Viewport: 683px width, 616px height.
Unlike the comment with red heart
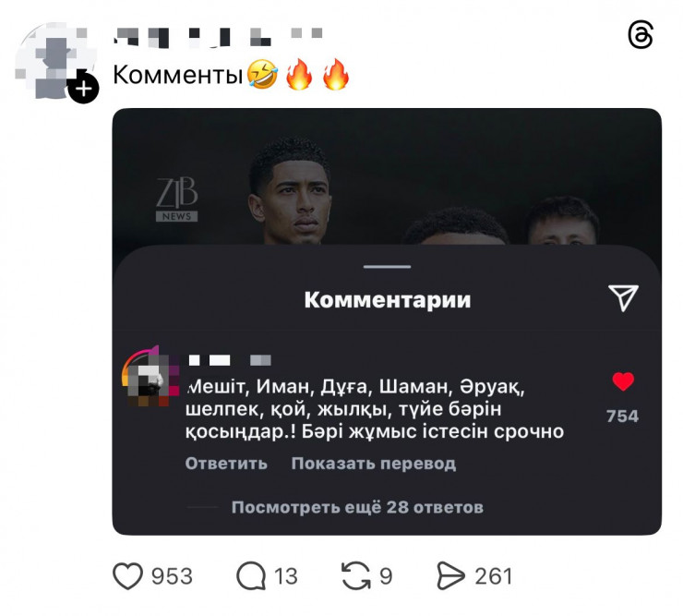623,381
